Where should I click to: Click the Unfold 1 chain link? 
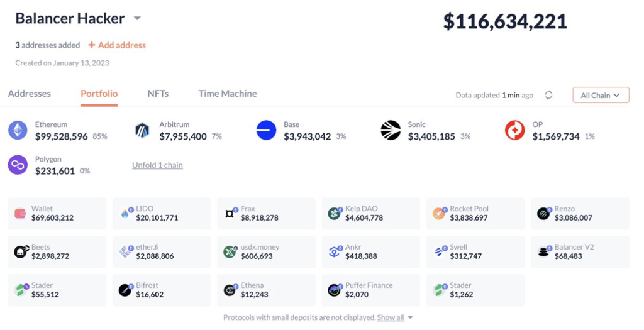pyautogui.click(x=157, y=165)
